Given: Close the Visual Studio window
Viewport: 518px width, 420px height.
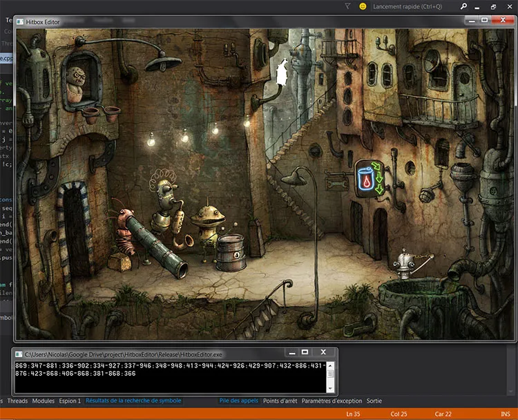Looking at the screenshot, I should pyautogui.click(x=510, y=7).
